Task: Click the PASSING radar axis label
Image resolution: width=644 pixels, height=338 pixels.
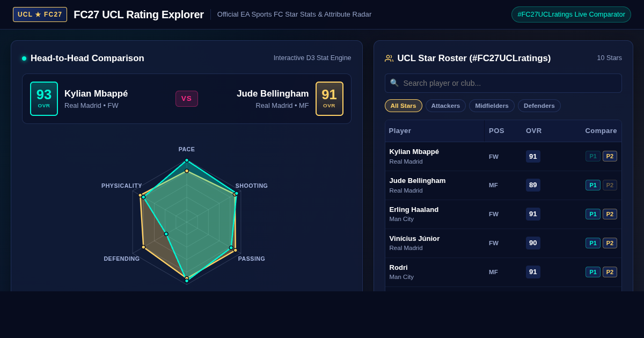Action: 252,259
